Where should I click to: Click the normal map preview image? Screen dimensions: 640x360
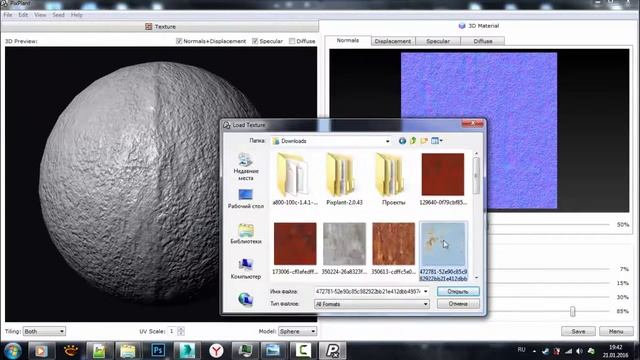click(479, 131)
